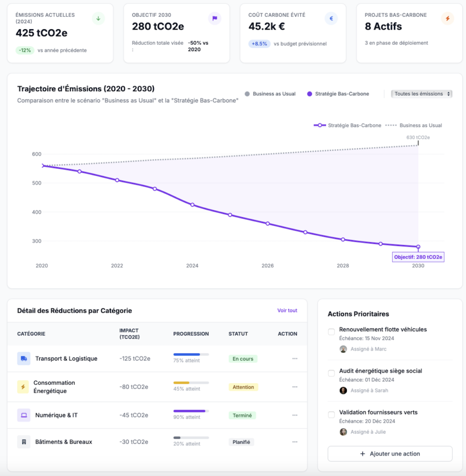Screen dimensions: 466x476
Task: Click the truck icon for Transport & Logistique
Action: click(24, 358)
